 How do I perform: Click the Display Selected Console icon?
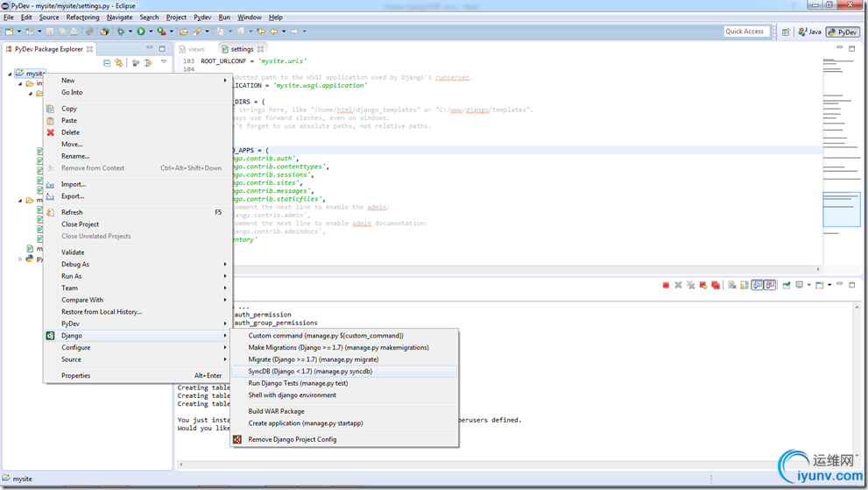(x=800, y=285)
